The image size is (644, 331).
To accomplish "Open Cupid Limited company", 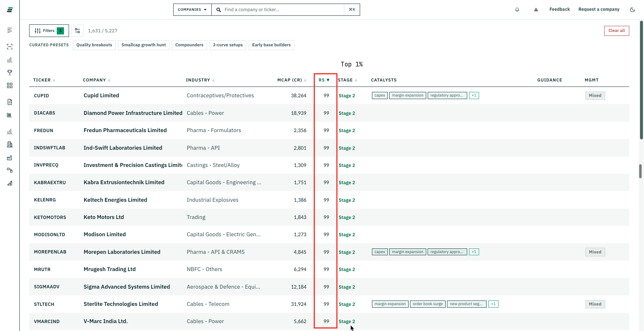I will coord(101,95).
